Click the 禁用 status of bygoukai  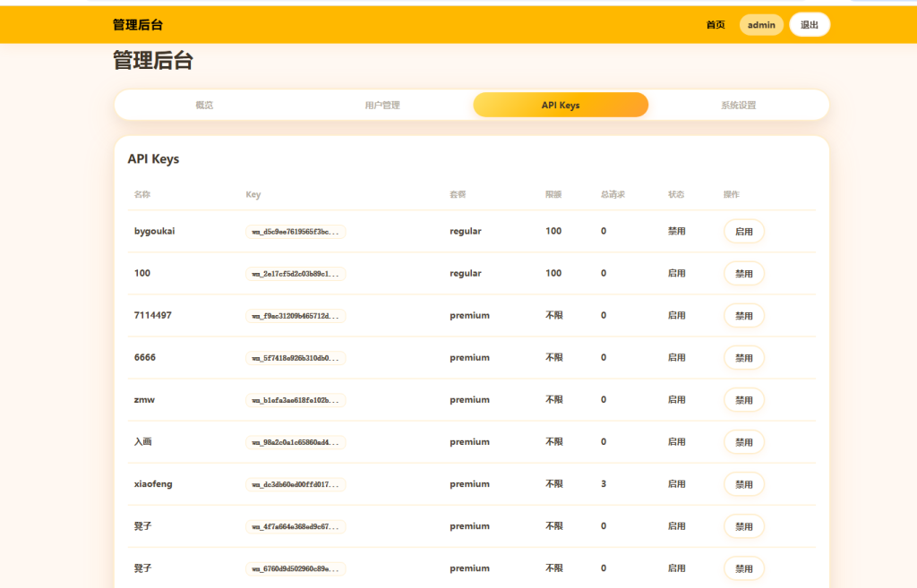click(x=677, y=232)
